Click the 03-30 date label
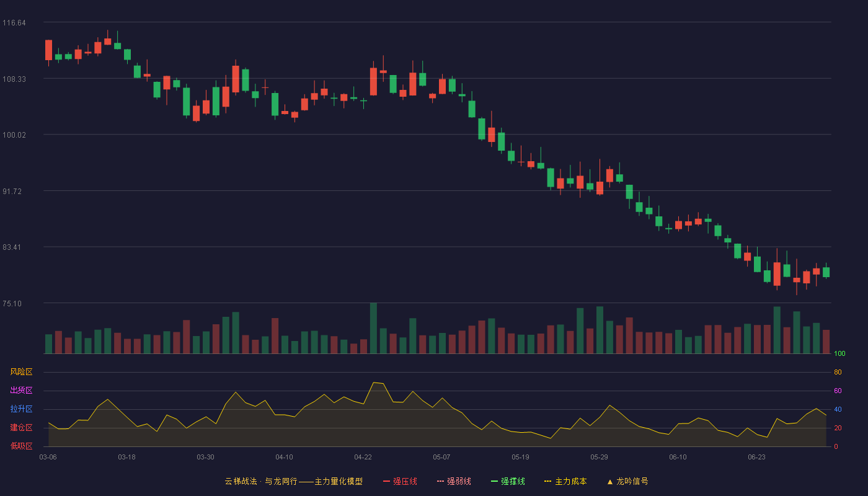 coord(206,457)
